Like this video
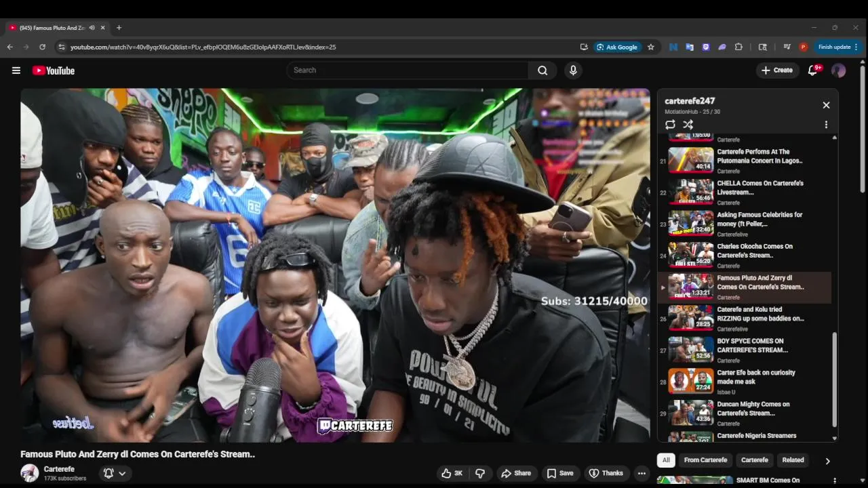This screenshot has width=868, height=488. 452,473
